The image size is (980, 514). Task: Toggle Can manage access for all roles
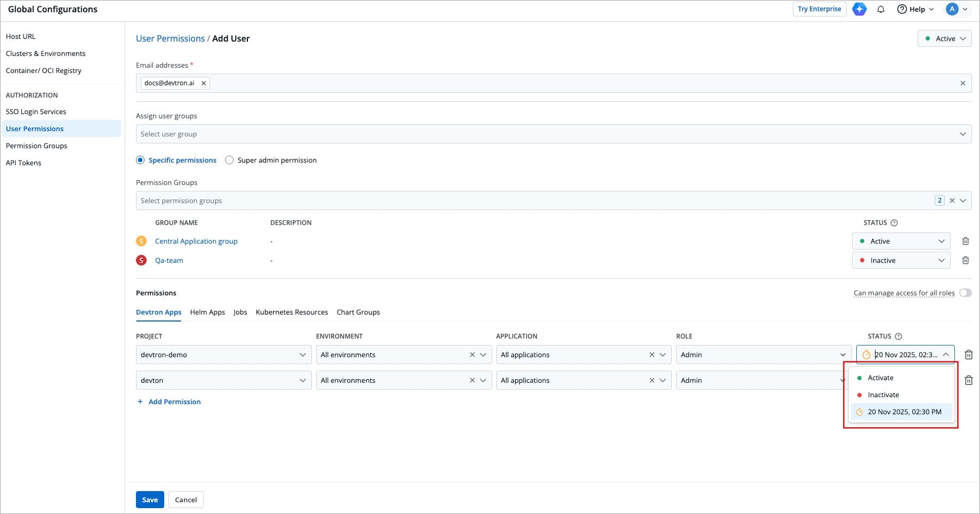coord(965,293)
